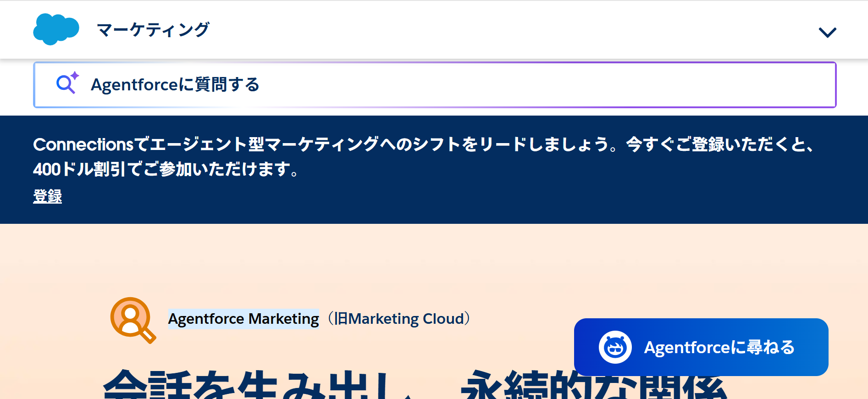This screenshot has width=868, height=399.
Task: Click the Agentforce robot avatar icon
Action: point(615,347)
